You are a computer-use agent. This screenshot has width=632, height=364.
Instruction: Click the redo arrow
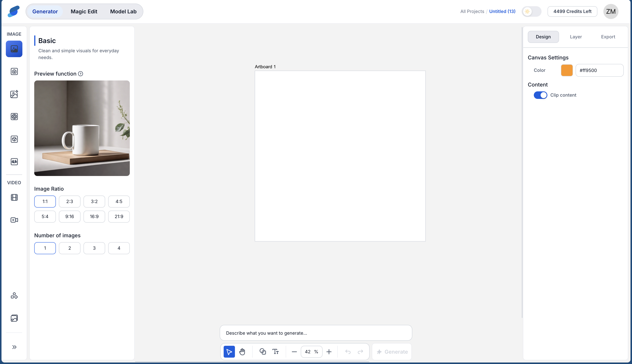pyautogui.click(x=360, y=352)
